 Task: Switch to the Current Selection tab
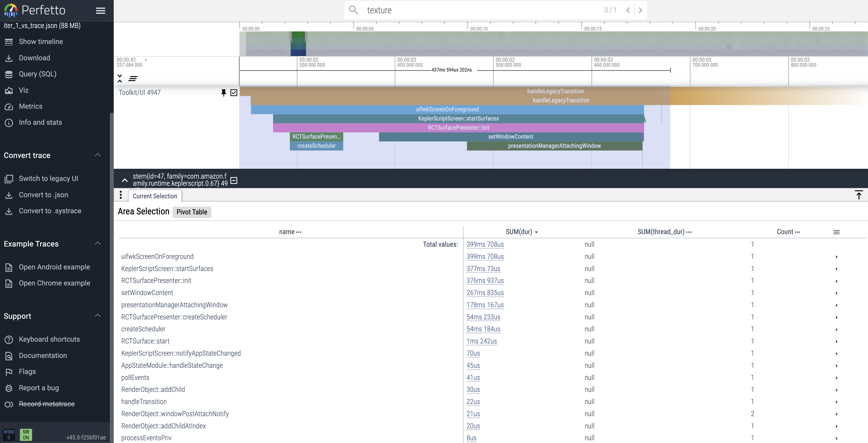tap(155, 196)
